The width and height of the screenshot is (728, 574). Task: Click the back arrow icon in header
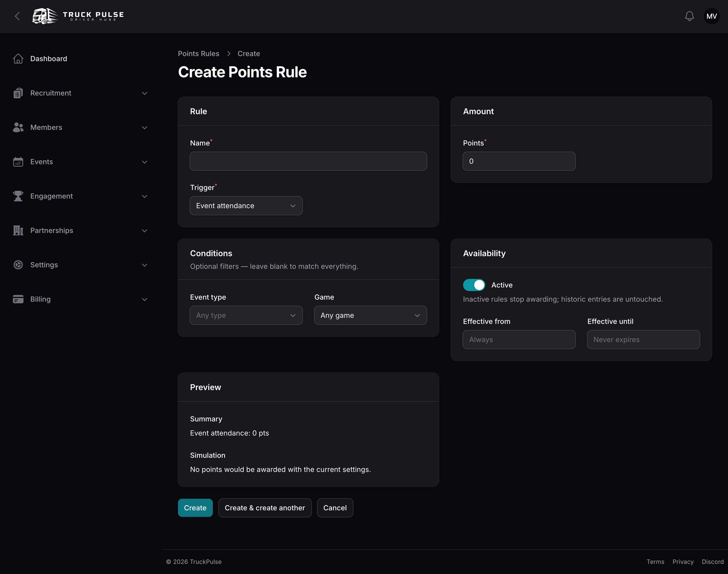17,16
